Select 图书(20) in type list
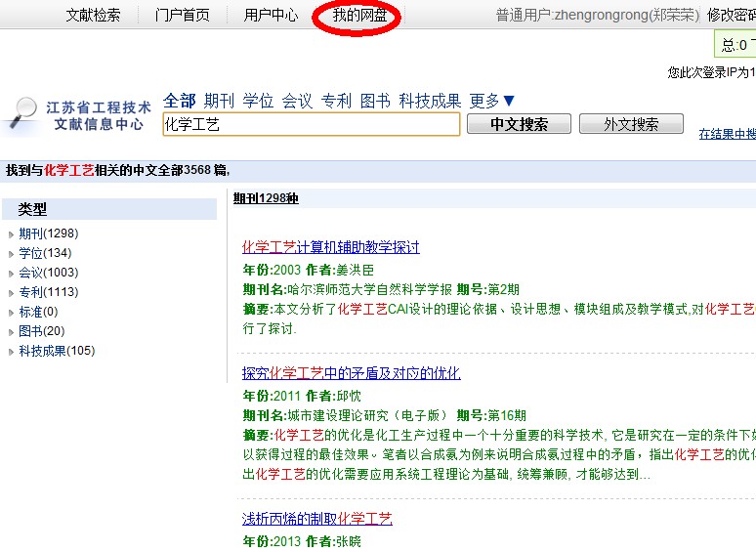 pos(42,331)
